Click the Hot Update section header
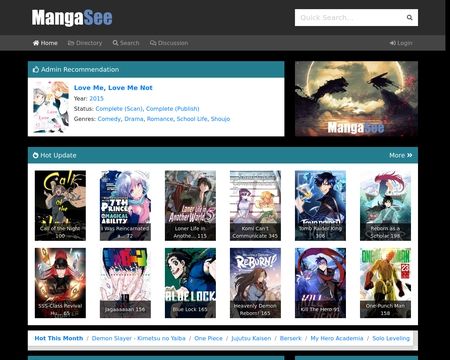Image resolution: width=450 pixels, height=360 pixels. click(223, 155)
